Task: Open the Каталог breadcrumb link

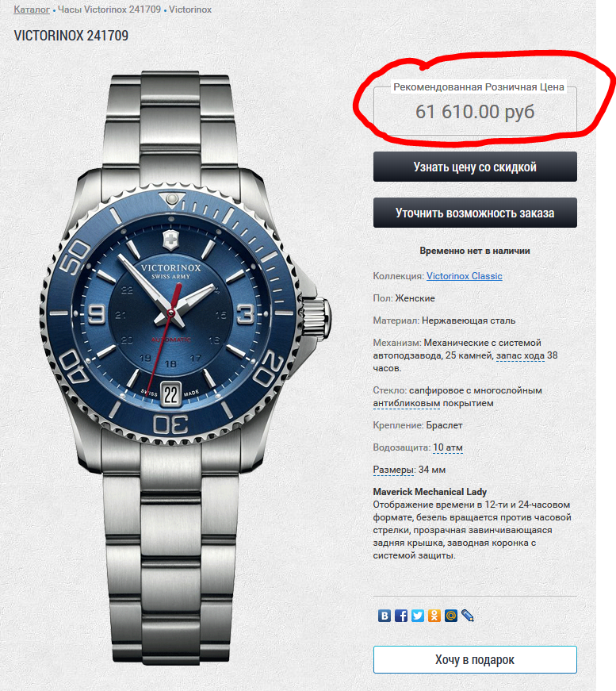Action: 32,10
